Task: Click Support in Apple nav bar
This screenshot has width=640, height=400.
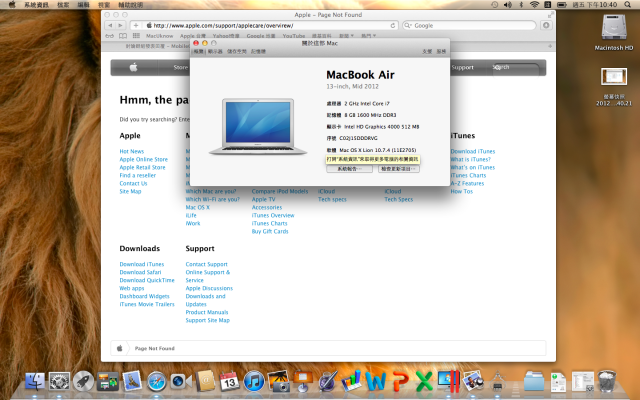Action: [x=462, y=67]
